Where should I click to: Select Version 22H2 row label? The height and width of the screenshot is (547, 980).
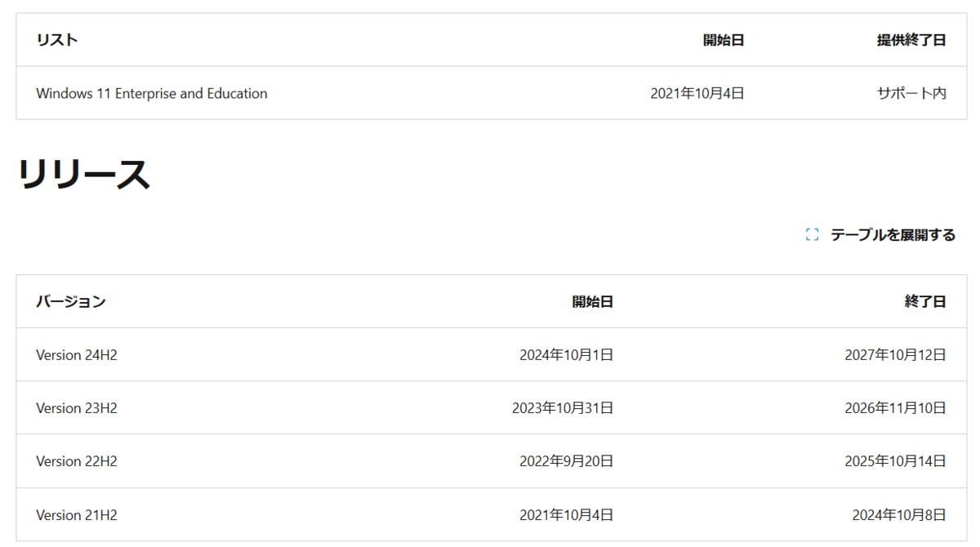[77, 461]
